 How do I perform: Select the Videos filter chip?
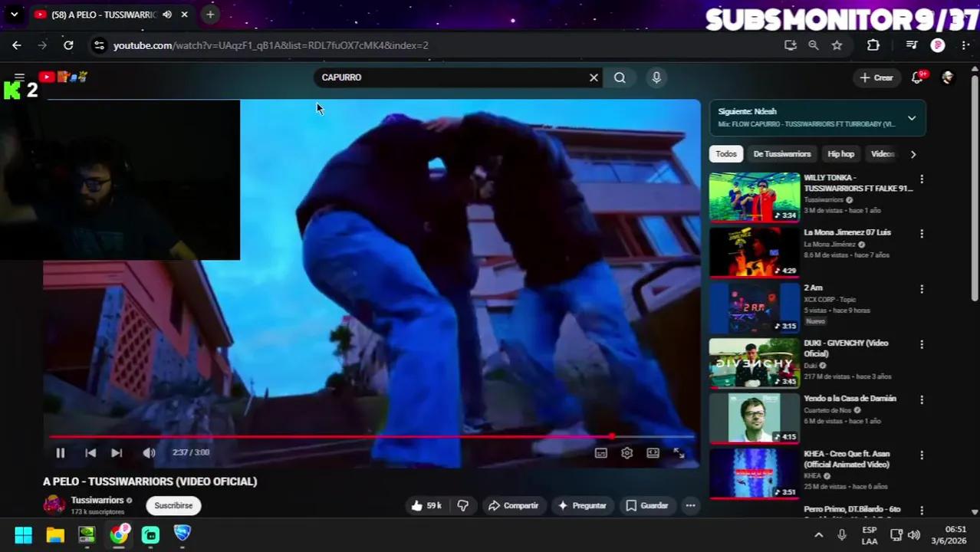coord(883,154)
